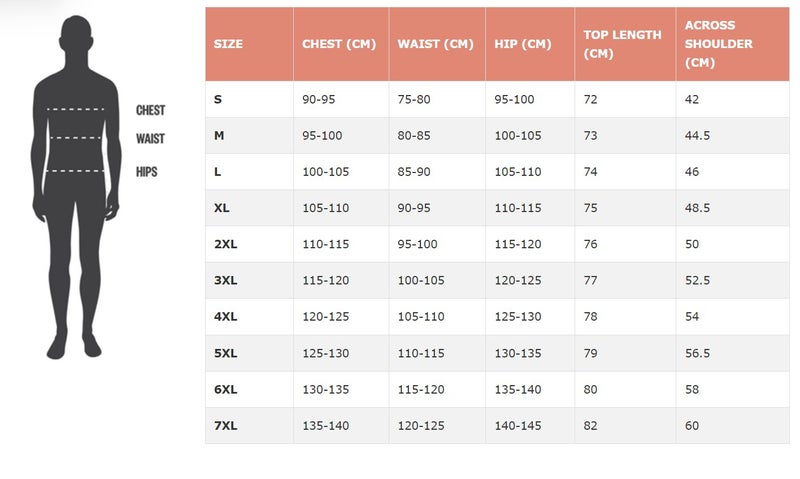800x479 pixels.
Task: Click the HIPS label beside the figure
Action: [x=146, y=172]
